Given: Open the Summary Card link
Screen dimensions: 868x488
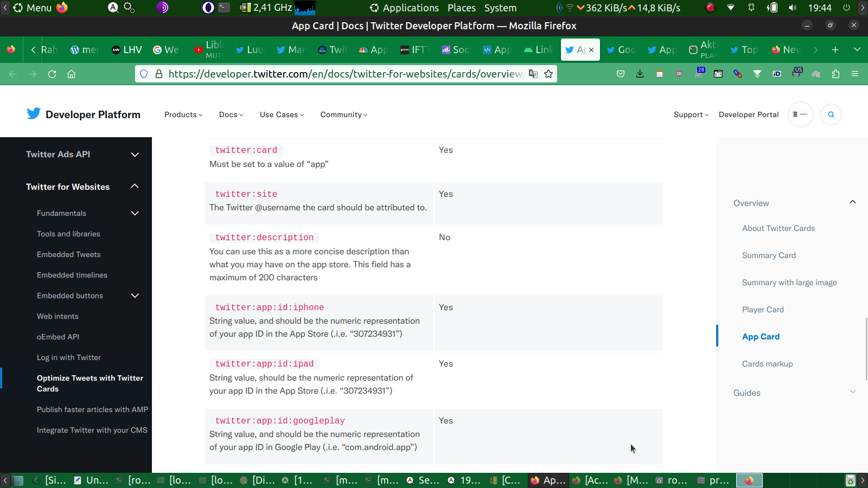Looking at the screenshot, I should pyautogui.click(x=769, y=255).
